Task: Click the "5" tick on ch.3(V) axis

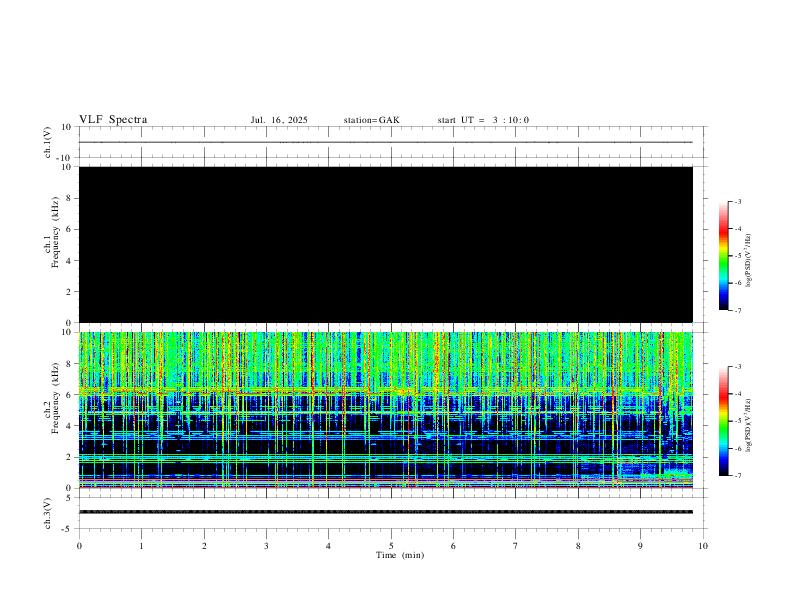Action: pyautogui.click(x=69, y=497)
